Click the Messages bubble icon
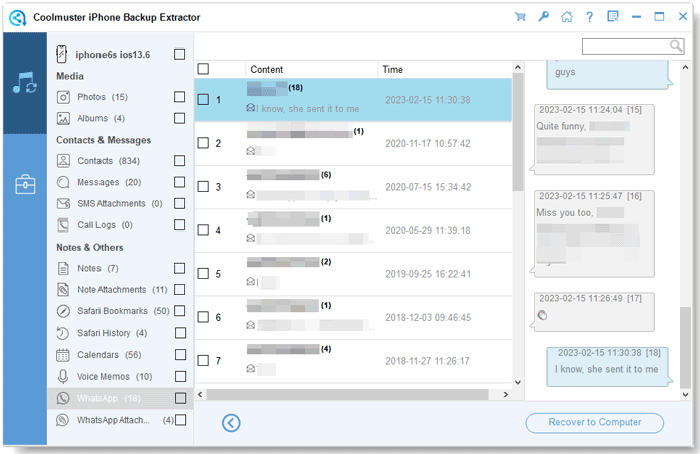Image resolution: width=700 pixels, height=454 pixels. pos(63,182)
